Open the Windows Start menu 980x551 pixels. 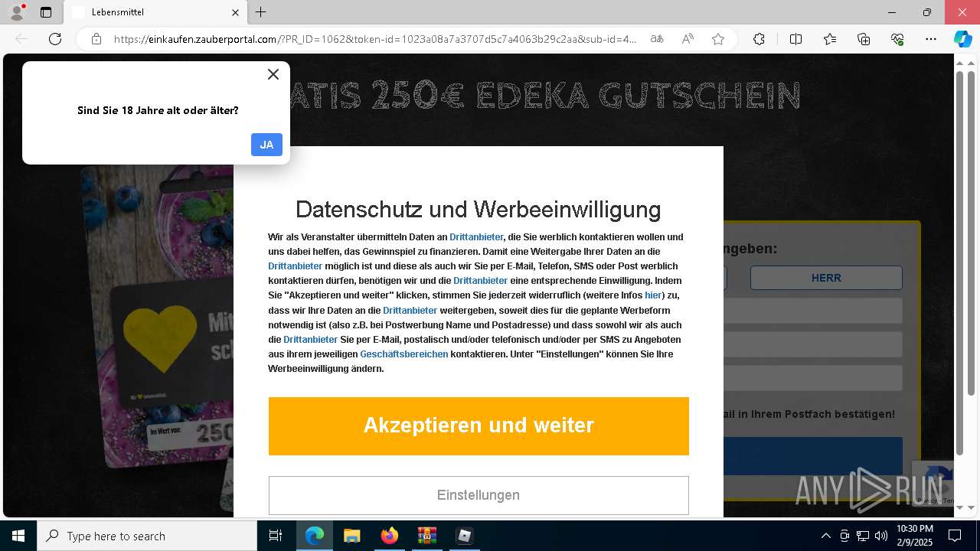pyautogui.click(x=18, y=536)
